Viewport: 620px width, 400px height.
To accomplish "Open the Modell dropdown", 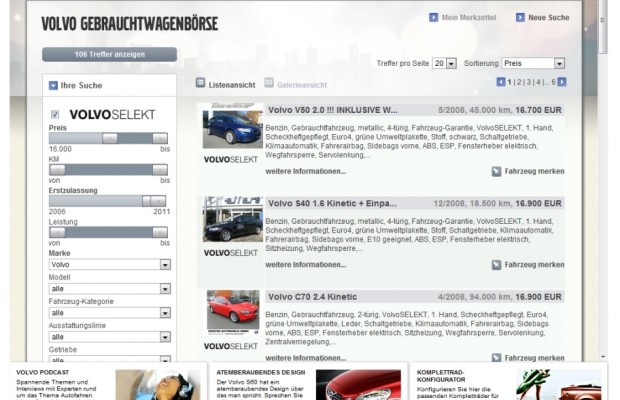I will coord(110,289).
